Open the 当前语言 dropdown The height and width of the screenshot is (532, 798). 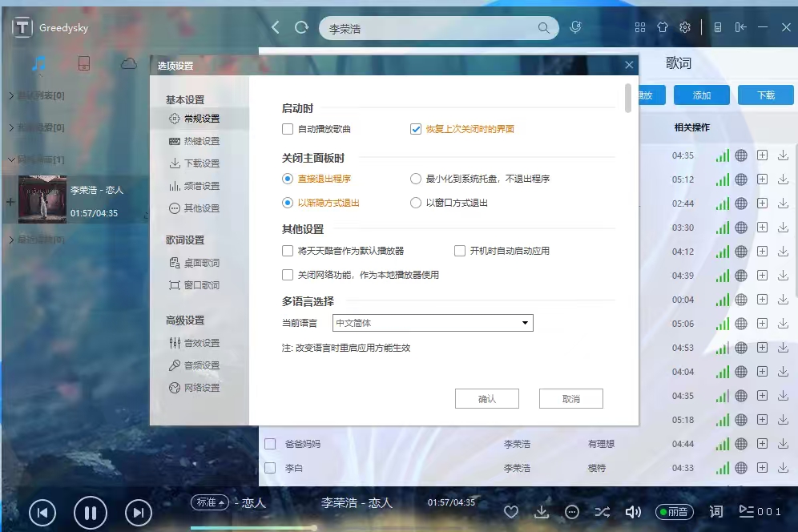[433, 323]
